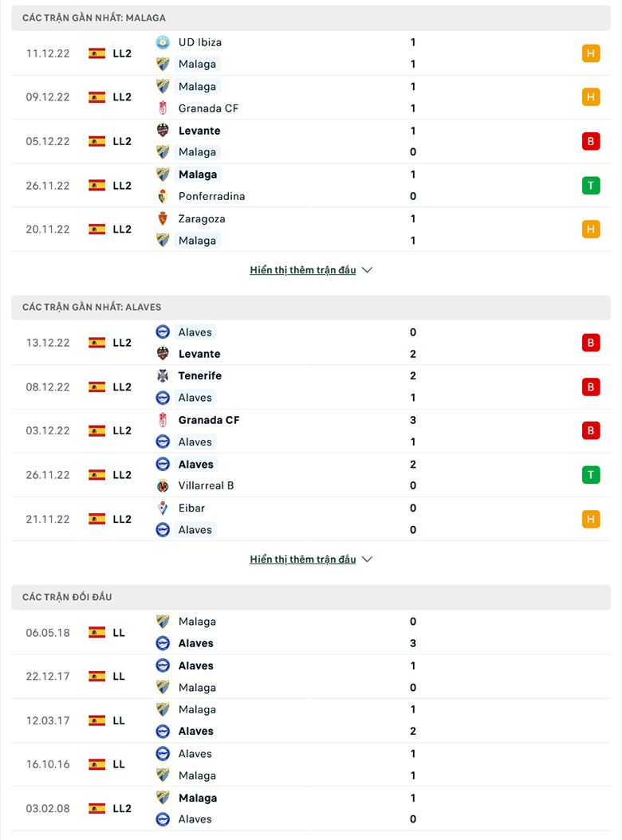Expand more Alaves matches with chevron
The width and height of the screenshot is (622, 840).
click(368, 559)
